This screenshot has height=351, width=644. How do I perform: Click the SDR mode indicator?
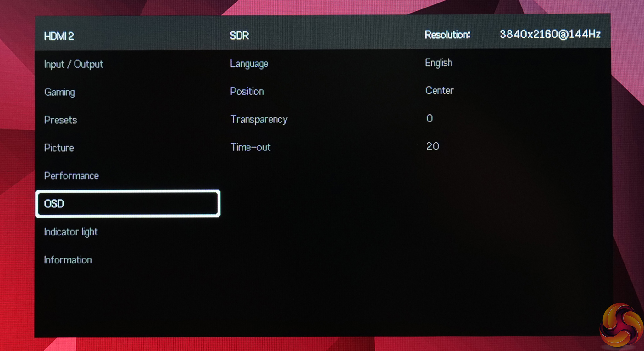click(x=239, y=36)
